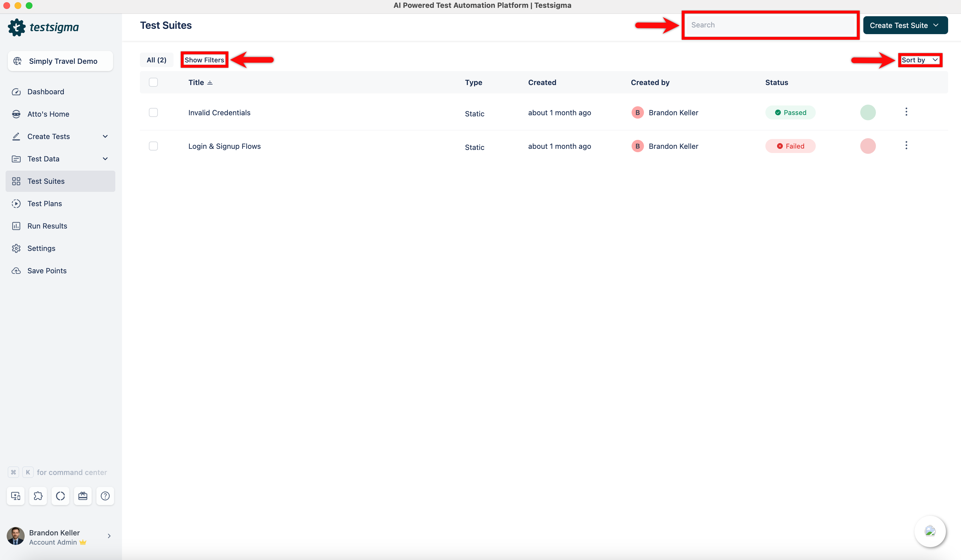This screenshot has height=560, width=961.
Task: Open the help question-mark icon
Action: [x=105, y=496]
